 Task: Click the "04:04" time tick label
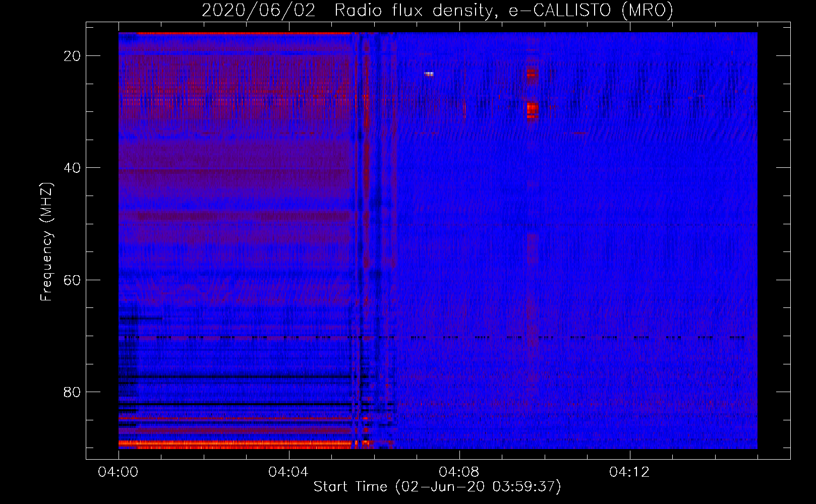tap(288, 472)
